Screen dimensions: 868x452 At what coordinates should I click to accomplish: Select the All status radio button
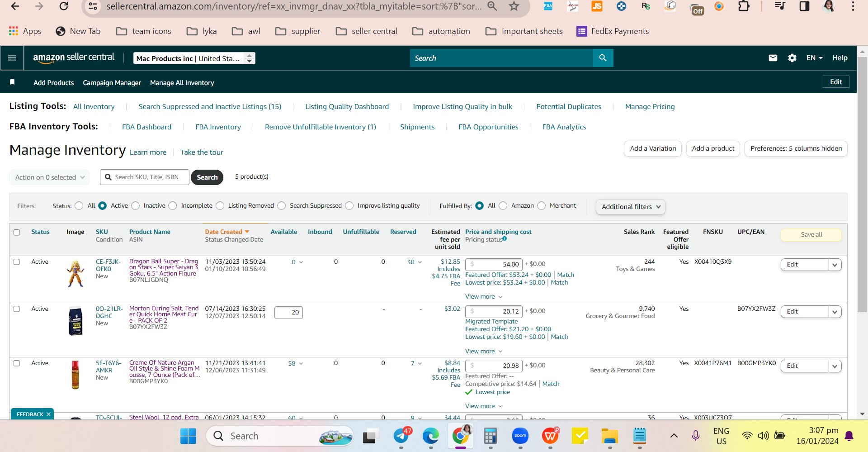(x=79, y=206)
